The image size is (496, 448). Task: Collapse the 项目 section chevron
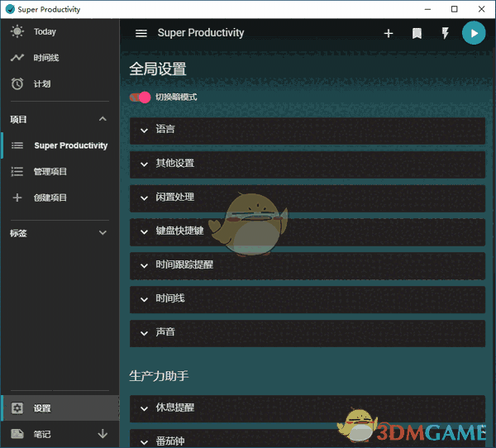(x=103, y=119)
